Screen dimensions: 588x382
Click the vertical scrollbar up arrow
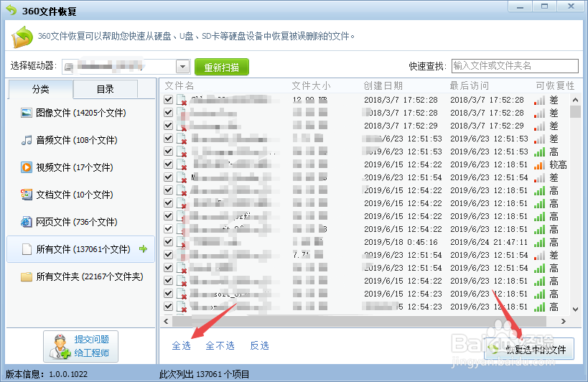click(575, 100)
